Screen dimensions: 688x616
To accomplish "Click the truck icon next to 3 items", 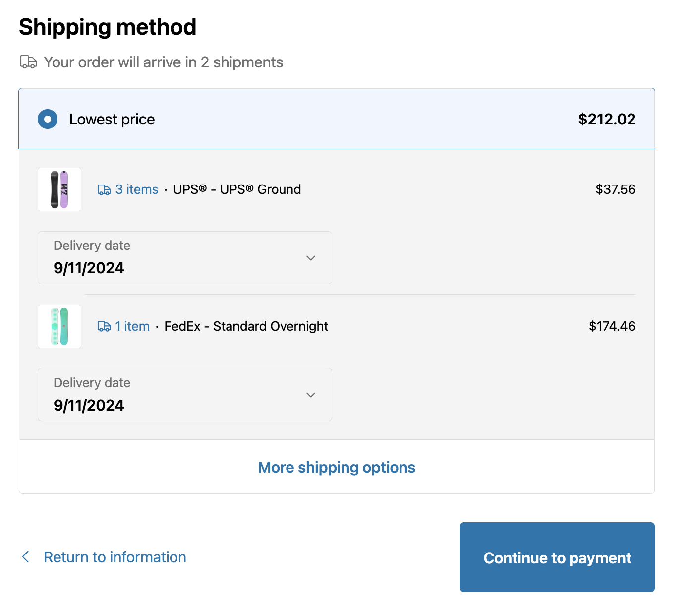I will [x=104, y=190].
